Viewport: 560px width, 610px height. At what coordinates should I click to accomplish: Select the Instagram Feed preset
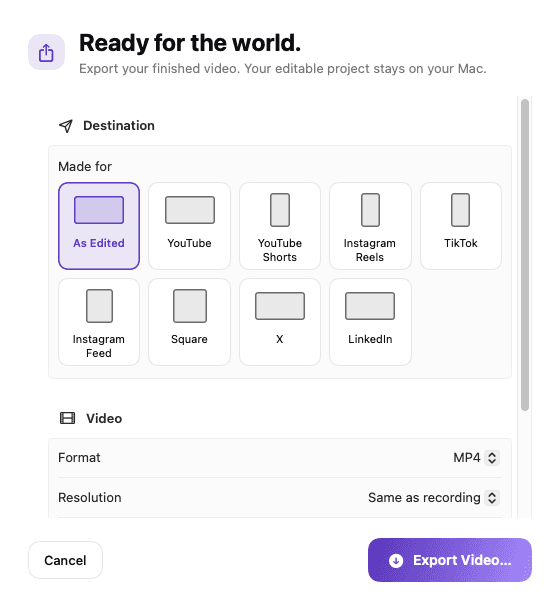[x=99, y=322]
